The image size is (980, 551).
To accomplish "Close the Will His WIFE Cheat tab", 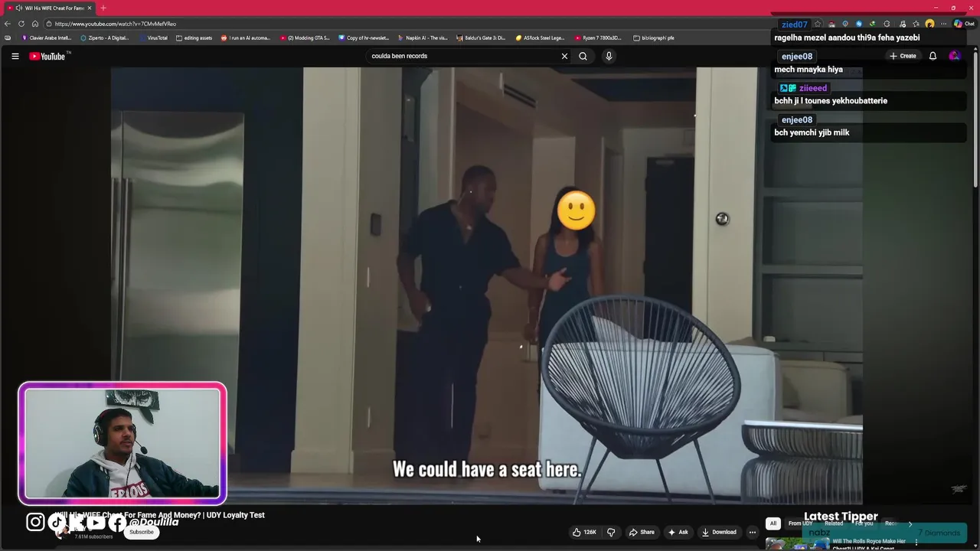I will pos(90,8).
